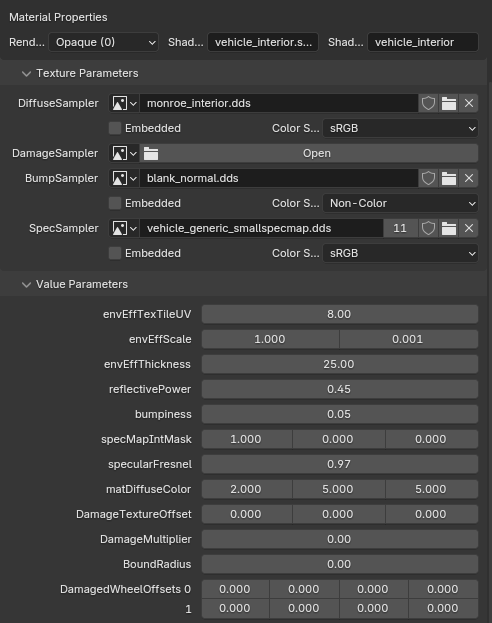Open the Opaque (0) render bucket dropdown

coord(103,42)
